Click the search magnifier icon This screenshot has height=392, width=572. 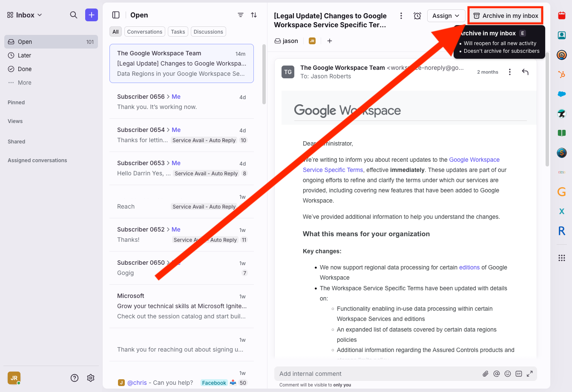click(74, 15)
